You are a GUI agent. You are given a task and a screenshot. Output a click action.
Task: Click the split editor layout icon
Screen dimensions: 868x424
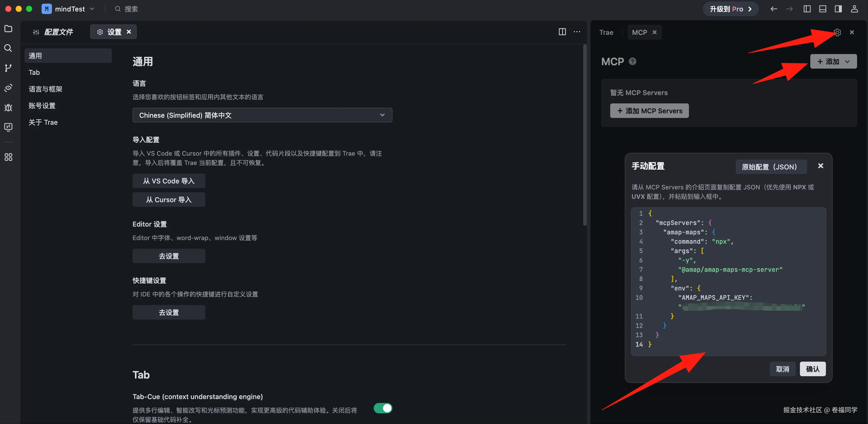click(x=562, y=32)
